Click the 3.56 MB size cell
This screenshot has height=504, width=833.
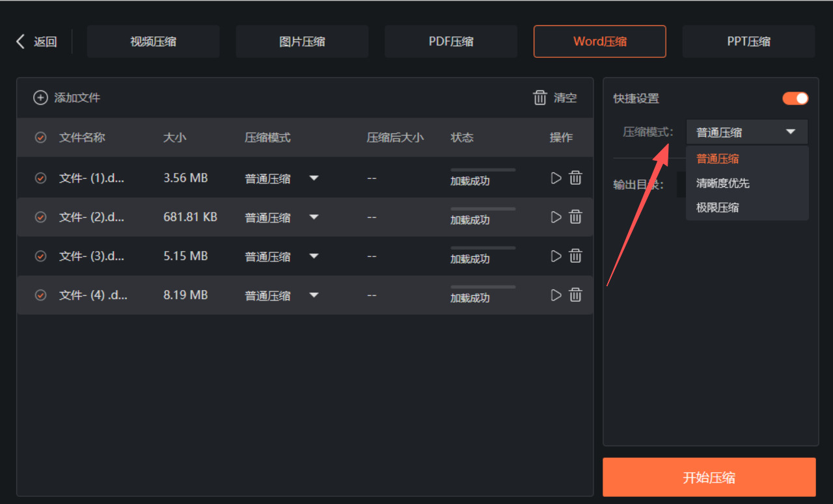tap(185, 178)
